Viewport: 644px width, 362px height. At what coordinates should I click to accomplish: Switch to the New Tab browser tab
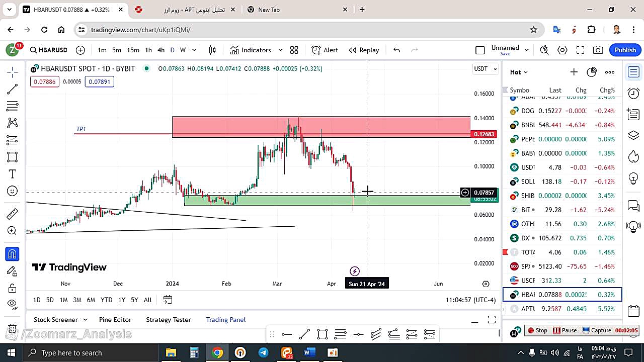tap(297, 10)
